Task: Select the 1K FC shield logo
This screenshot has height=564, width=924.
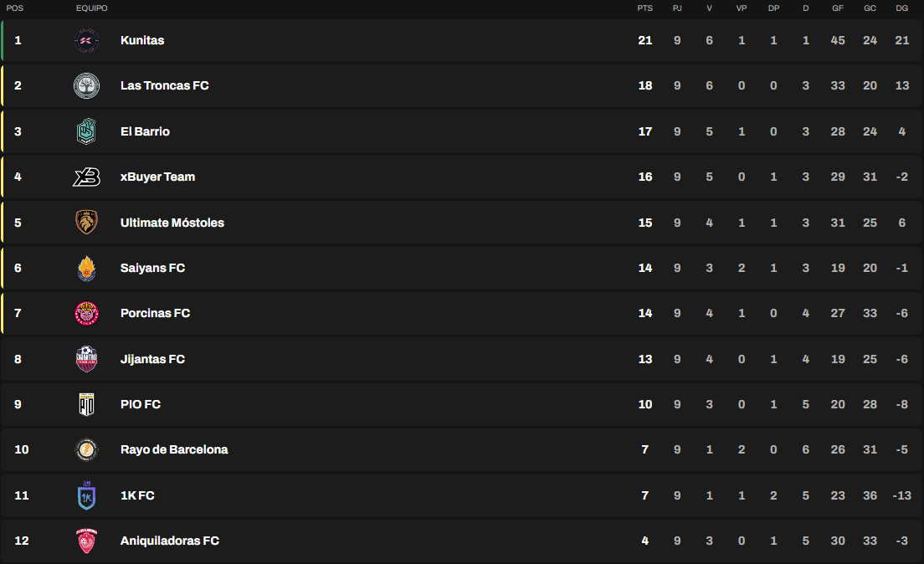Action: click(x=87, y=495)
